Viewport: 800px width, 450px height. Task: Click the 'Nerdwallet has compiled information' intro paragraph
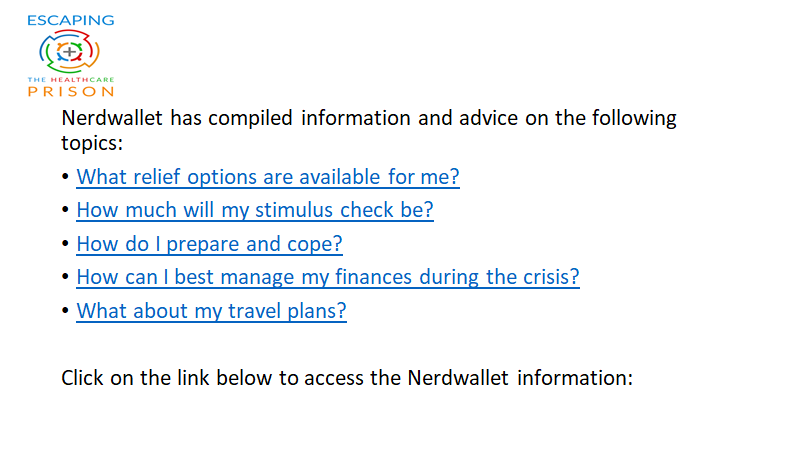point(369,130)
